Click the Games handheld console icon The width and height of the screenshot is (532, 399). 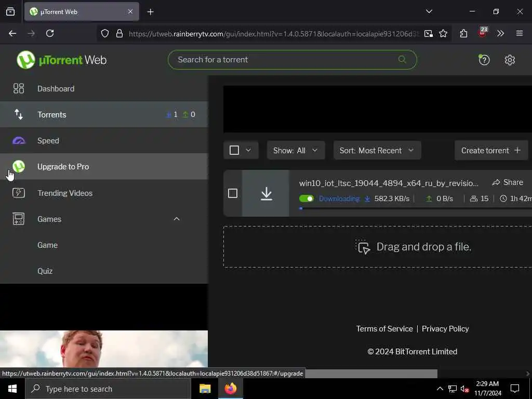click(19, 219)
